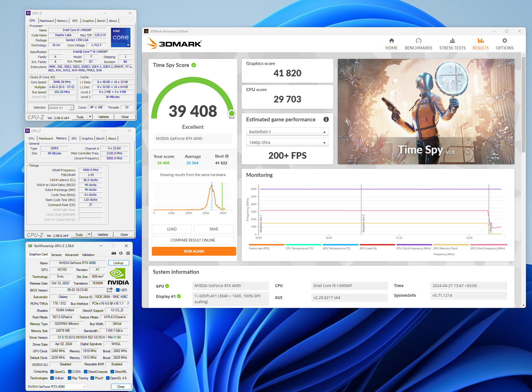Click the Lookup button in GPU-Z

(x=118, y=263)
